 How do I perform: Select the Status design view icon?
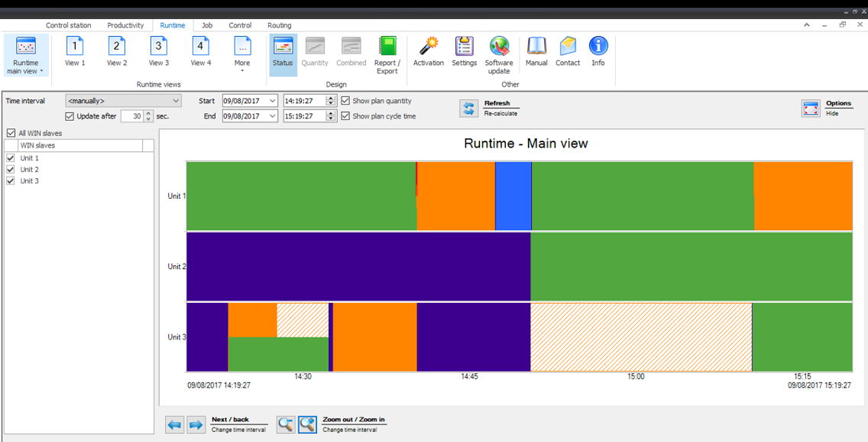[283, 47]
